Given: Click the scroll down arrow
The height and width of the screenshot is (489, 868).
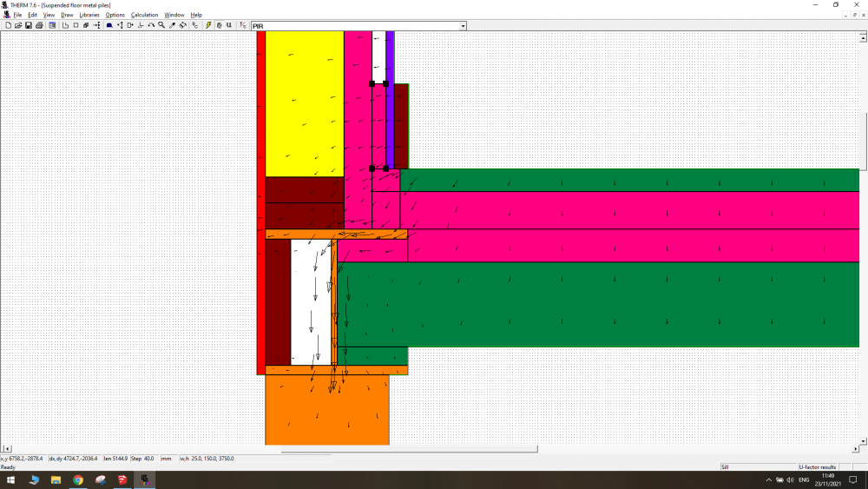Looking at the screenshot, I should pyautogui.click(x=863, y=441).
